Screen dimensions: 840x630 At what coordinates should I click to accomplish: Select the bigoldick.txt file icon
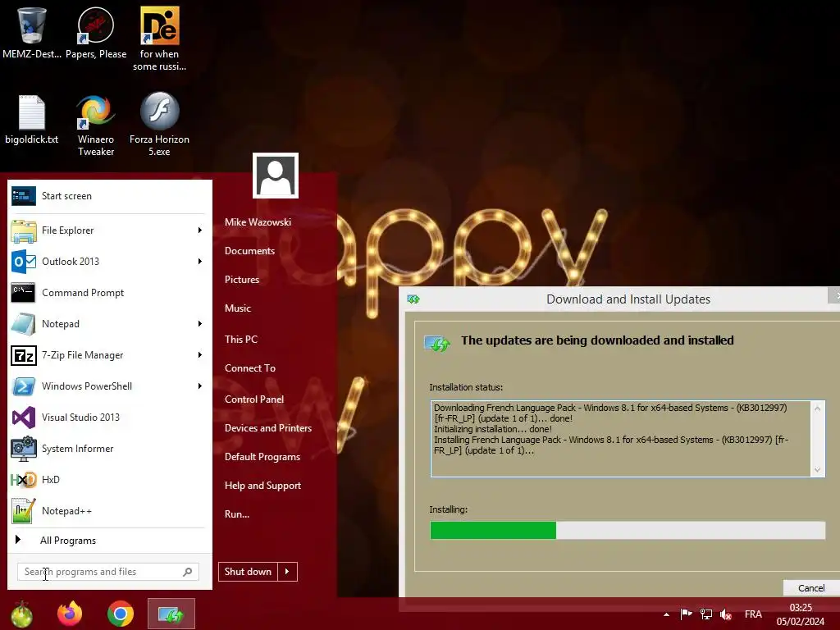click(x=32, y=119)
